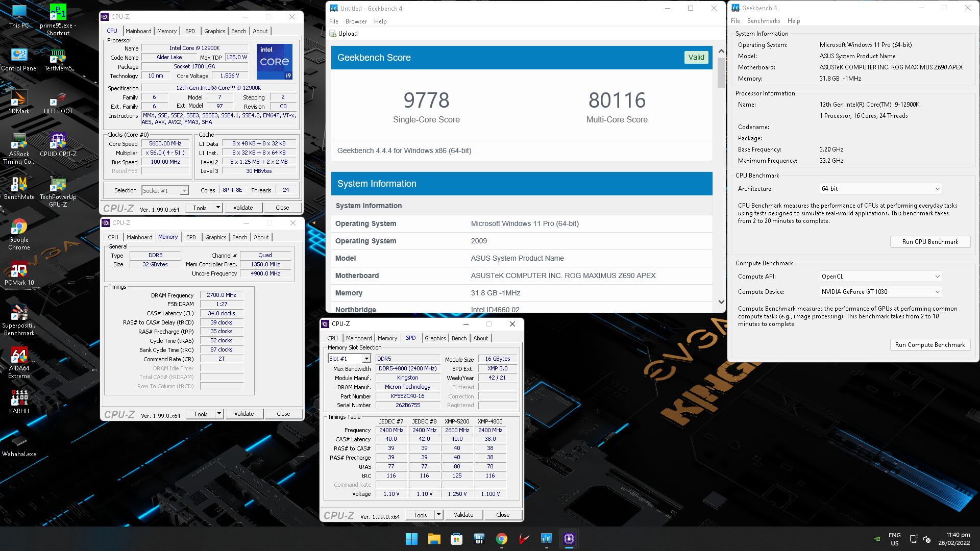Click the Geekbench taskbar icon

[546, 539]
